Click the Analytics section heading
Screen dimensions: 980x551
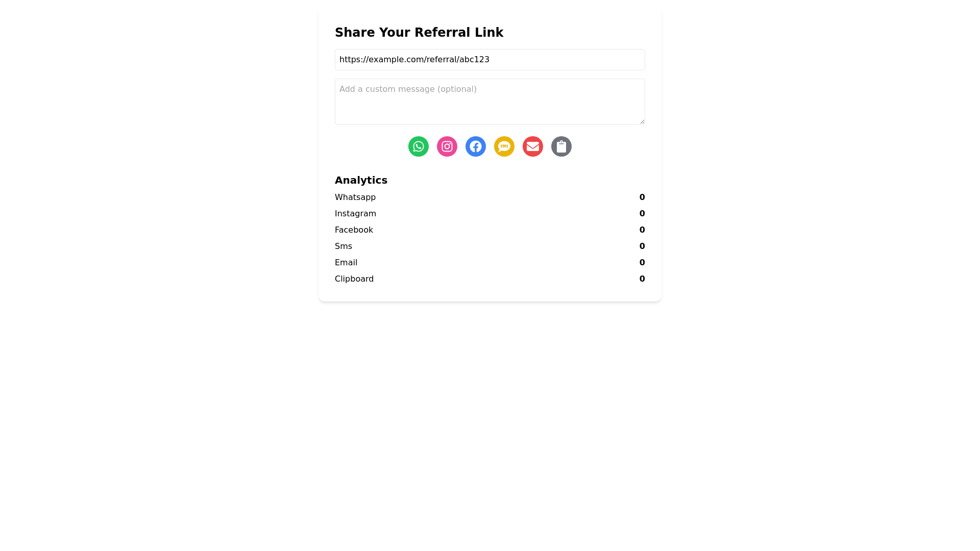click(361, 180)
